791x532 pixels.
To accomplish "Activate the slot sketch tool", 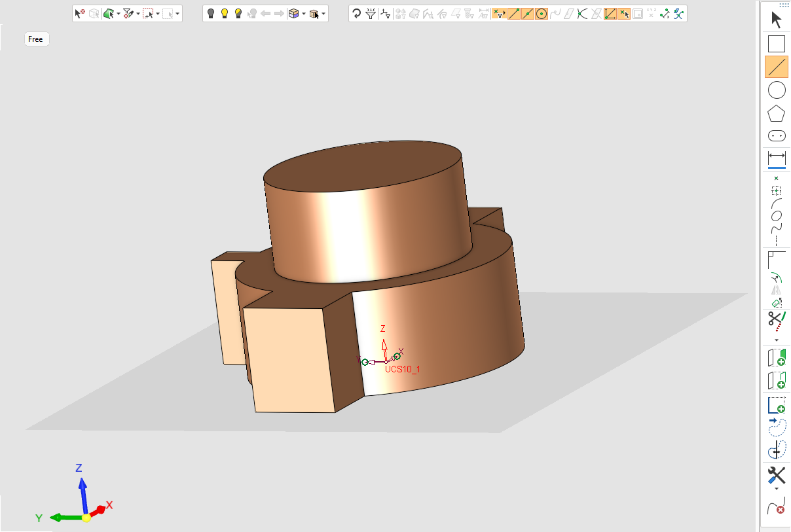I will (x=776, y=136).
